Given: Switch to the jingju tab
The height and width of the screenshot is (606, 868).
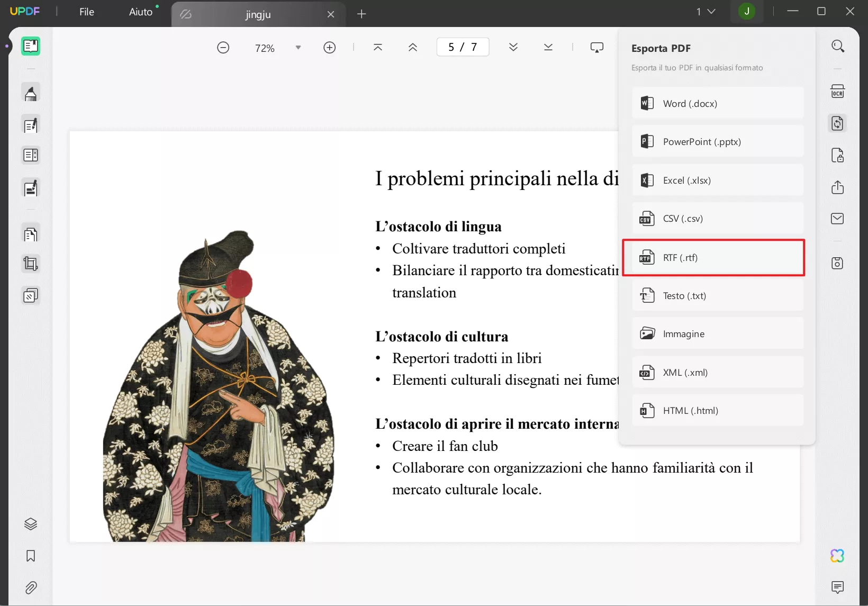Looking at the screenshot, I should pyautogui.click(x=258, y=14).
